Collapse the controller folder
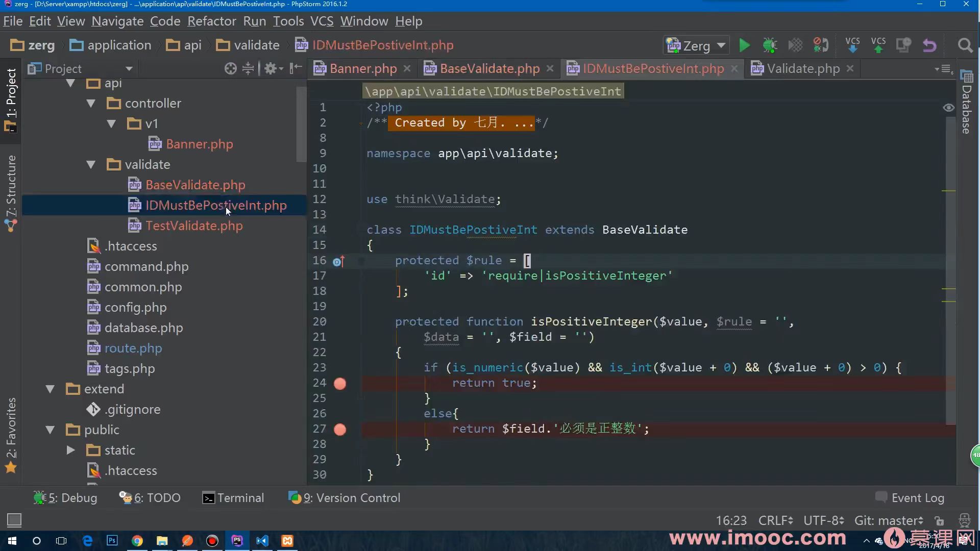 [x=91, y=104]
